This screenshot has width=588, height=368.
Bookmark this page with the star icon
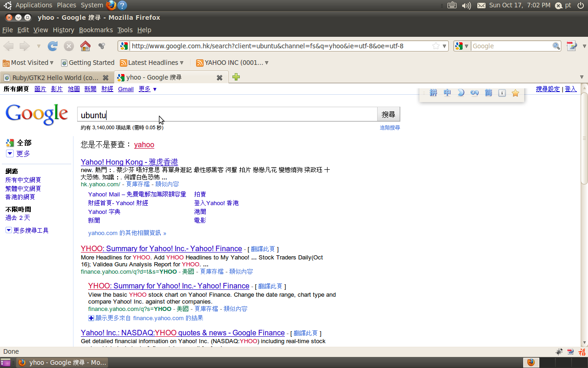pyautogui.click(x=435, y=46)
